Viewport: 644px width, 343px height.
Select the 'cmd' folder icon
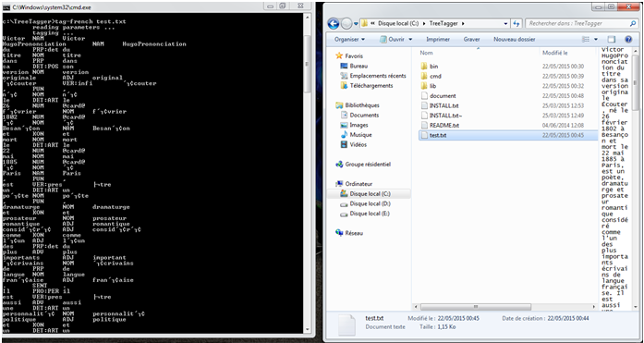(424, 76)
